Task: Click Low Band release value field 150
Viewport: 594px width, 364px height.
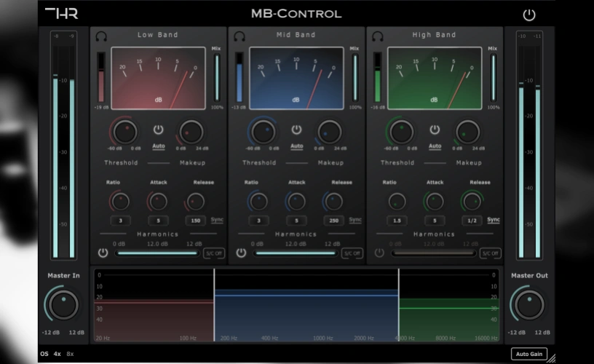Action: pos(196,221)
